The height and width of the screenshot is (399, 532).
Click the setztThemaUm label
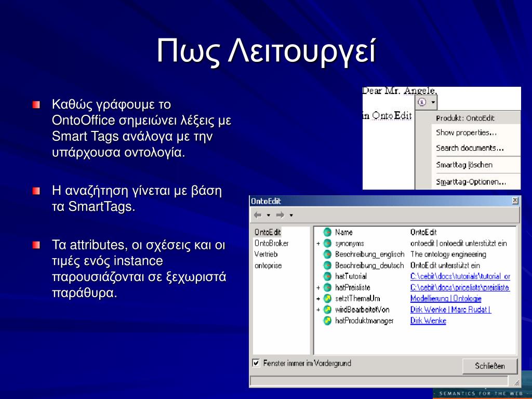(x=357, y=299)
